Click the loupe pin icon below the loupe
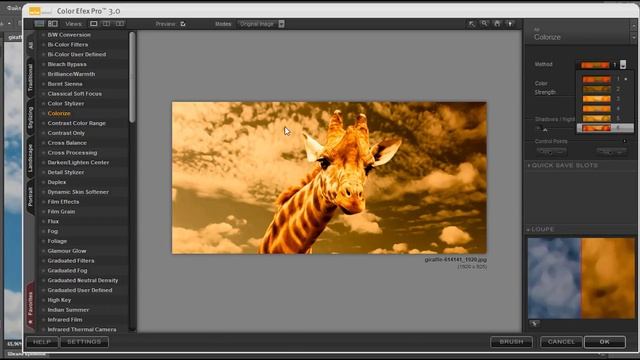The image size is (640, 360). (x=534, y=324)
